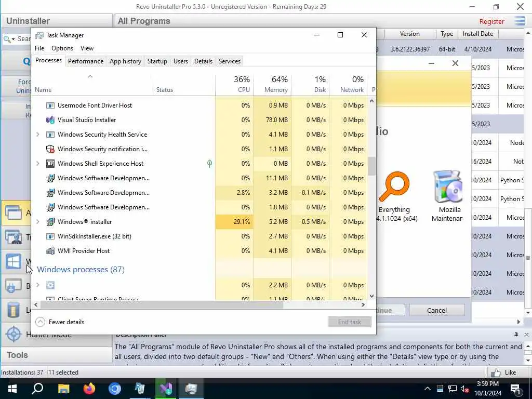Screen dimensions: 532x399
Task: Click the Like thumbs-up button
Action: tap(503, 373)
